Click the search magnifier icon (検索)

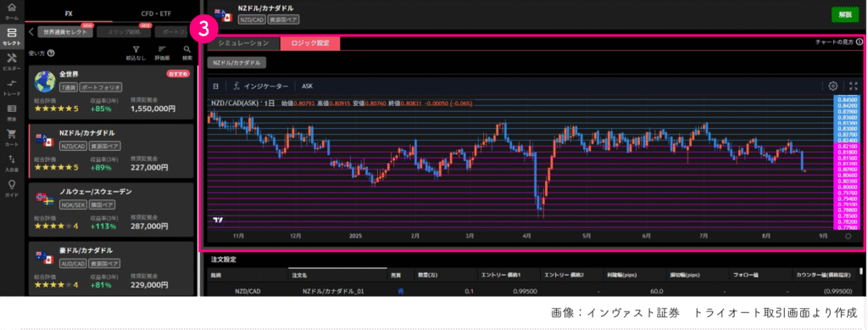pyautogui.click(x=187, y=53)
